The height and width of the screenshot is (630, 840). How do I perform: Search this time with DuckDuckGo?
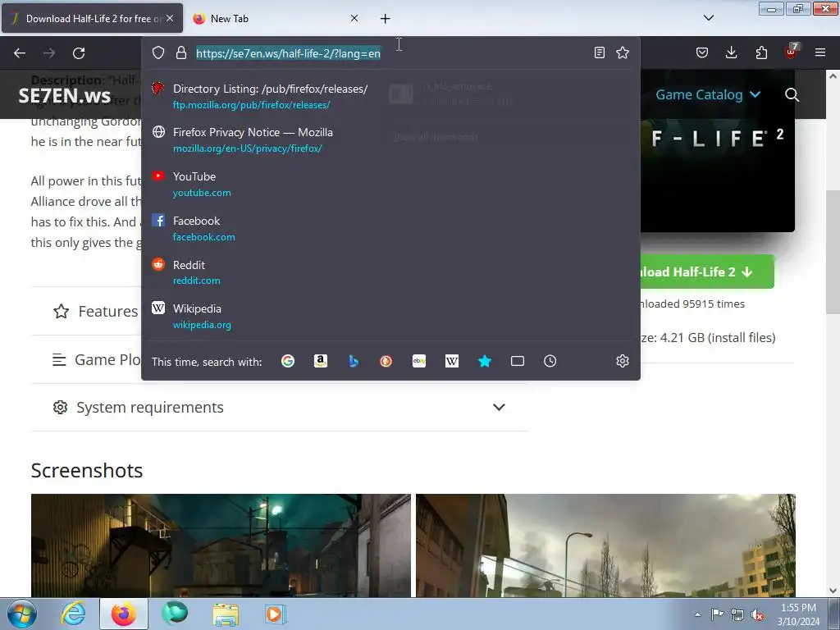tap(386, 361)
